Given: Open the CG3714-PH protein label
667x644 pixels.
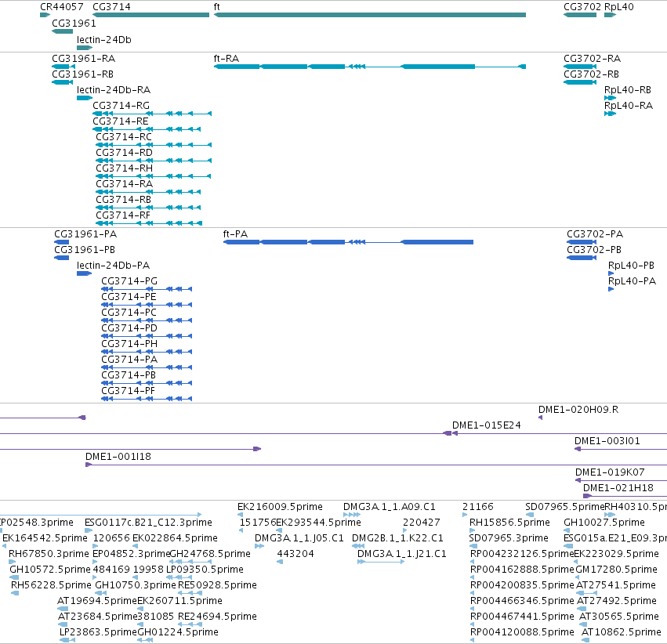Looking at the screenshot, I should click(129, 344).
